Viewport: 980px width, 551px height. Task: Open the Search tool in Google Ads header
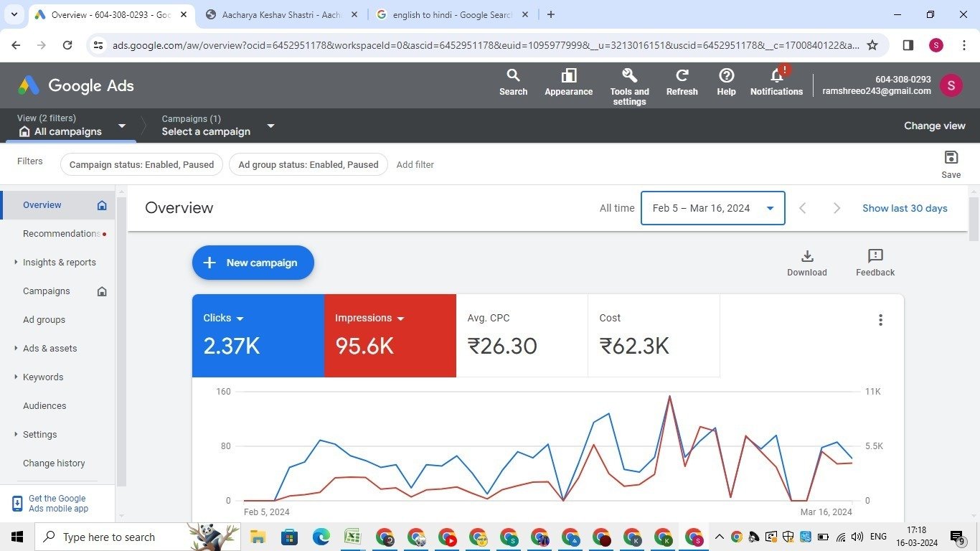click(513, 76)
